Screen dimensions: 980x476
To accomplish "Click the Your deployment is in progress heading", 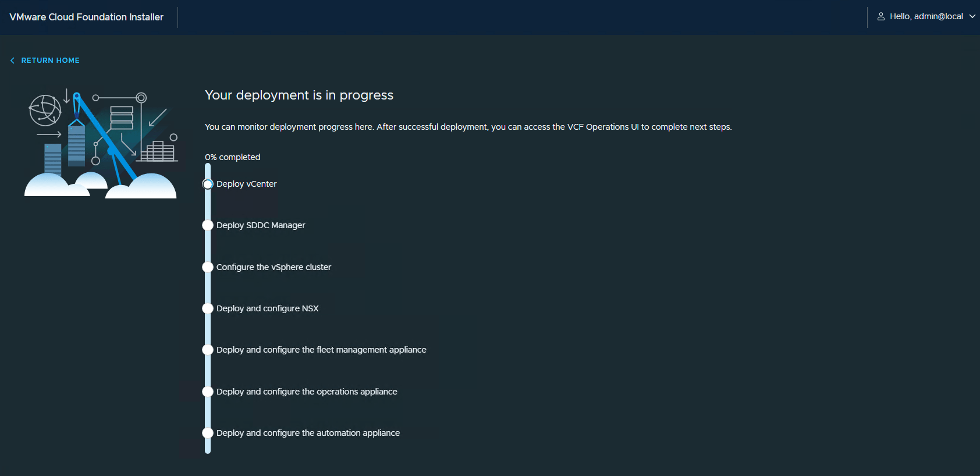I will click(x=299, y=95).
